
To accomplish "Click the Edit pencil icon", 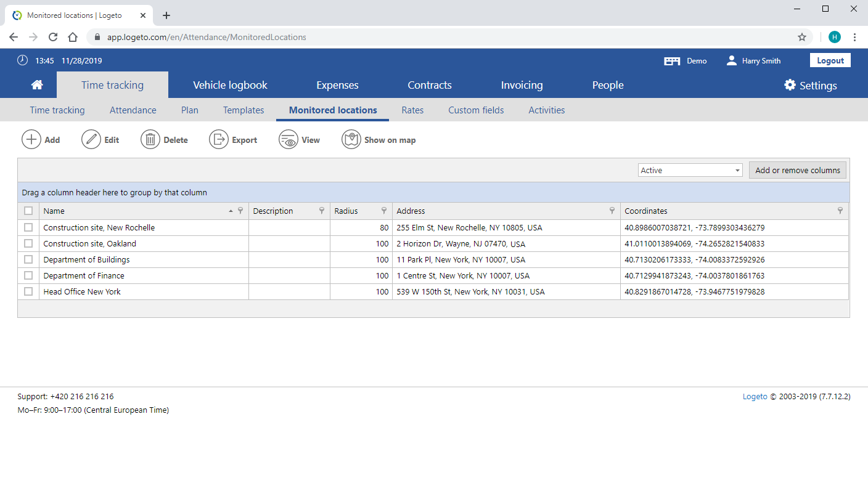I will (x=91, y=140).
